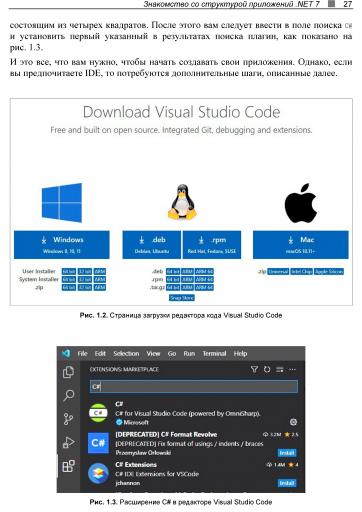This screenshot has height=512, width=362.
Task: Download Linux .rpm ARM 64 build
Action: click(x=204, y=279)
